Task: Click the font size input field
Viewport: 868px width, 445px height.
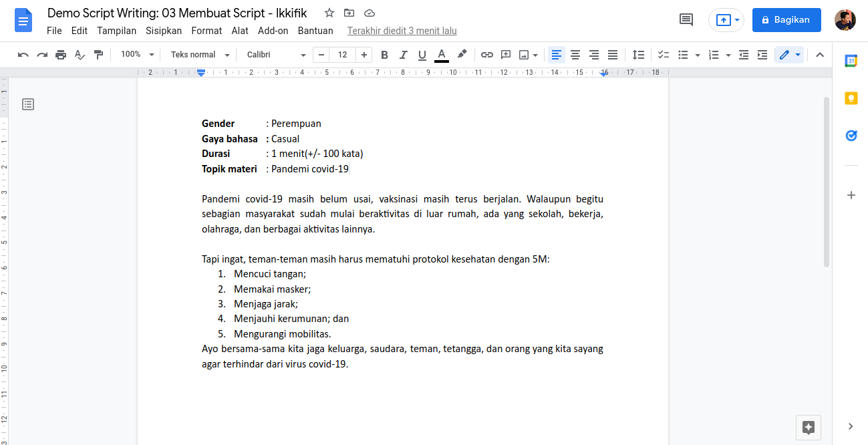Action: tap(343, 55)
